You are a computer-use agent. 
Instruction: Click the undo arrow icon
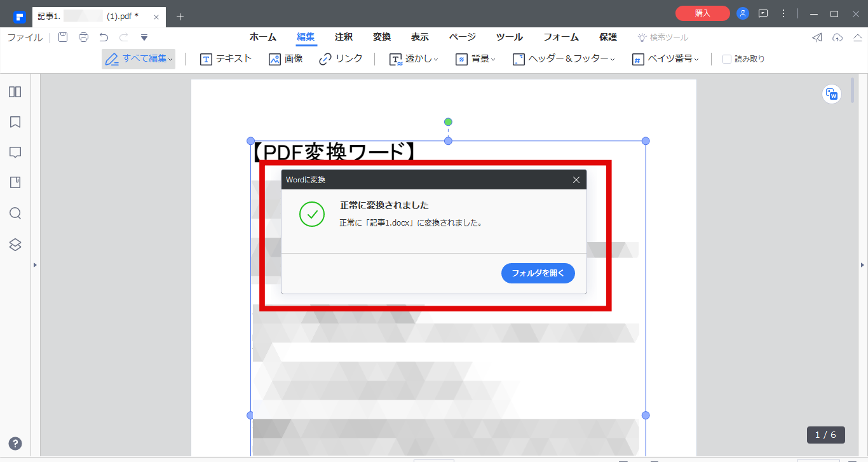pos(104,37)
